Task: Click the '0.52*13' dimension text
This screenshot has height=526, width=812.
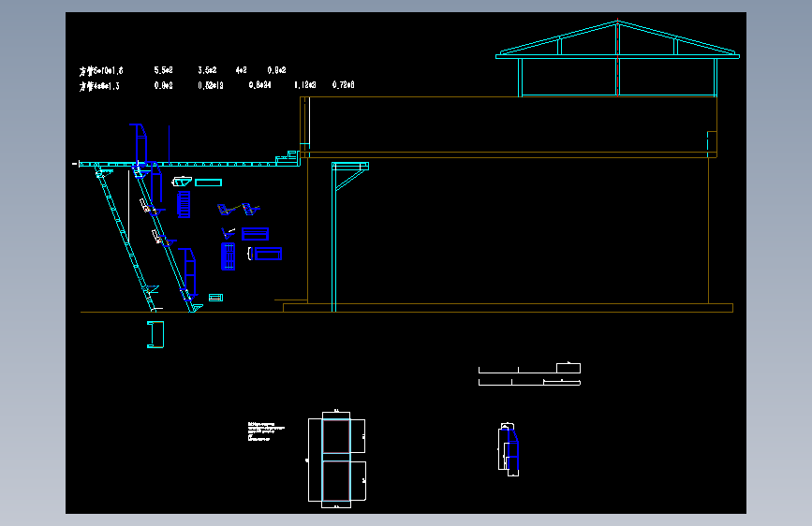Action: coord(210,85)
